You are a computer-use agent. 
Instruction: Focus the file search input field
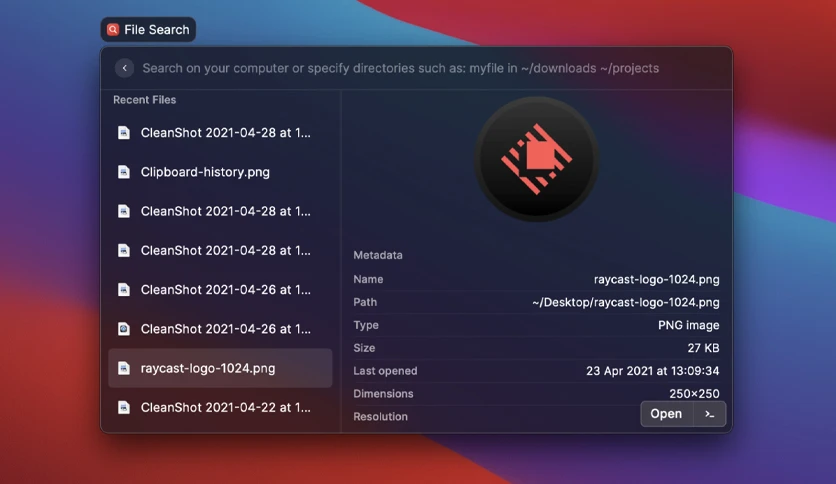click(x=400, y=68)
